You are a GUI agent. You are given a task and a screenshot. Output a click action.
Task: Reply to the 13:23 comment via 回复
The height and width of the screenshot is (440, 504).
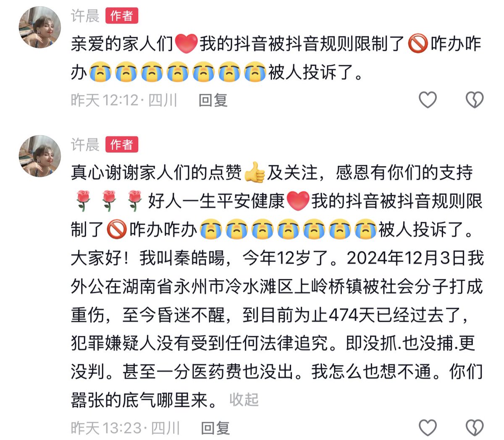[x=215, y=428]
